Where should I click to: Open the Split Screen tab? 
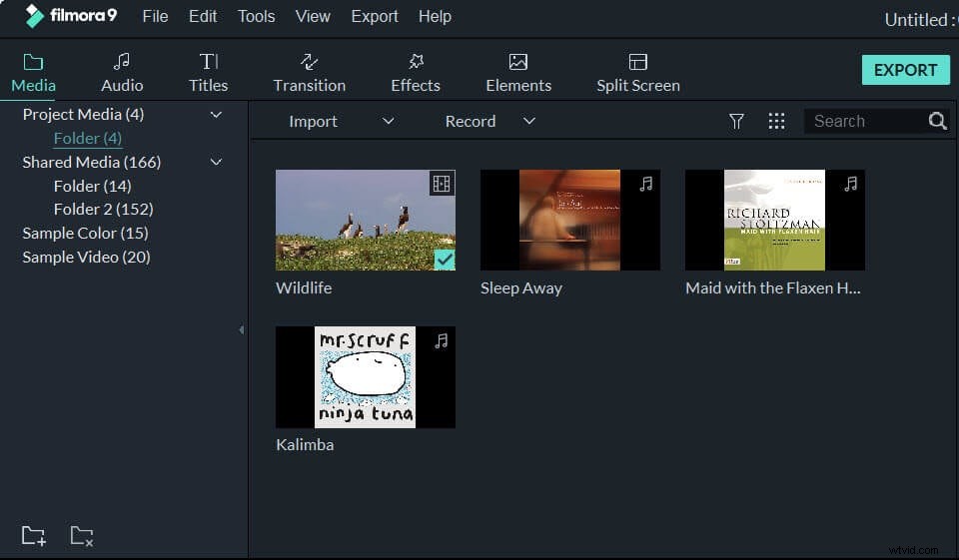[638, 73]
